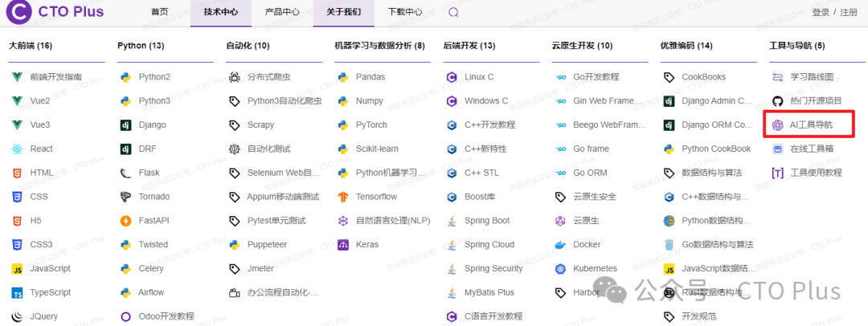This screenshot has height=326, width=868.
Task: Open the C++ STL entry
Action: point(481,173)
